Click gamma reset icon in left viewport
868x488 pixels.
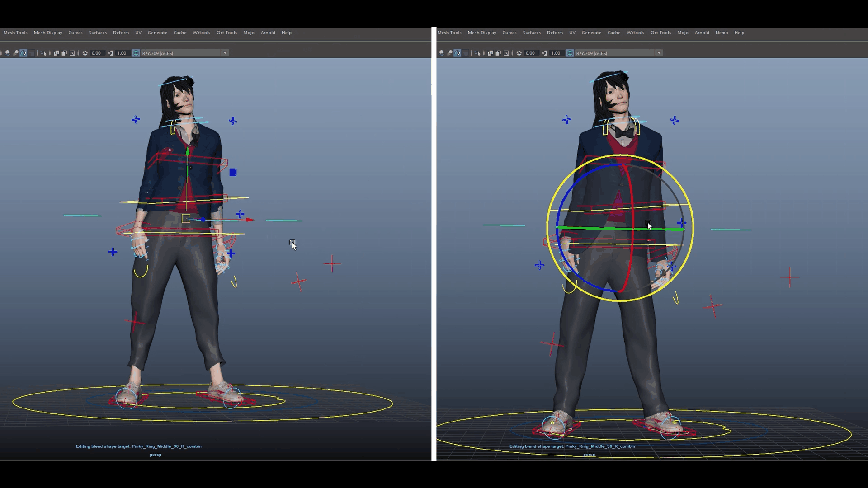[x=110, y=53]
